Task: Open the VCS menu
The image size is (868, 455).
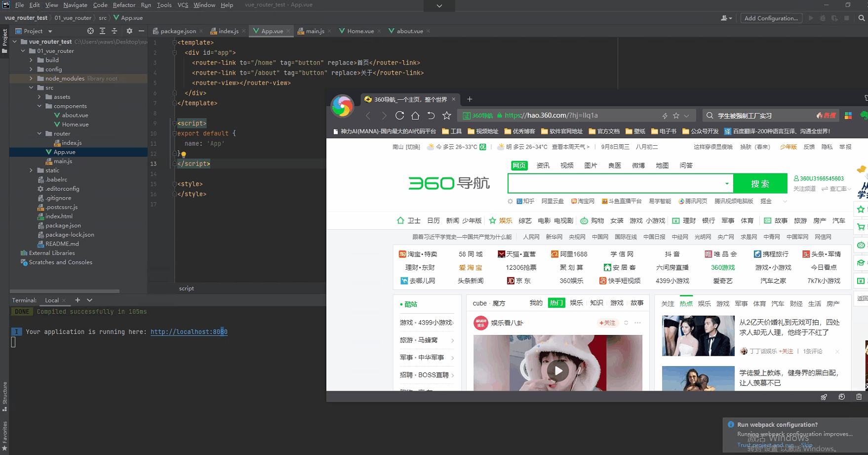Action: 183,5
